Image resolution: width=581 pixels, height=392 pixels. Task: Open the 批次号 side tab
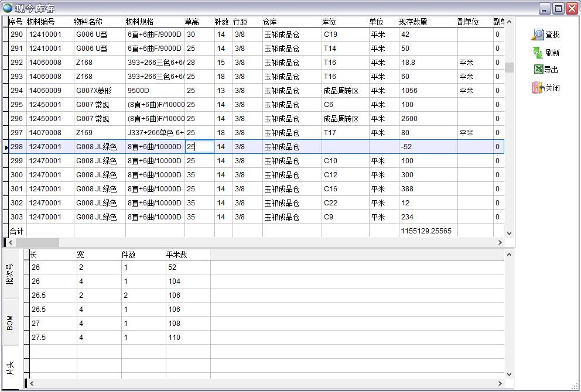(10, 274)
